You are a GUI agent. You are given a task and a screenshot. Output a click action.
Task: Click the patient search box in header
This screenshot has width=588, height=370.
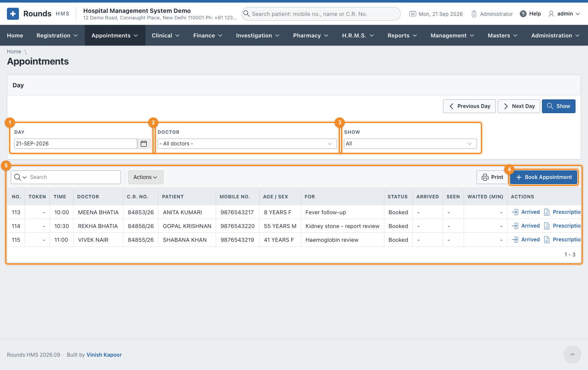click(x=321, y=14)
